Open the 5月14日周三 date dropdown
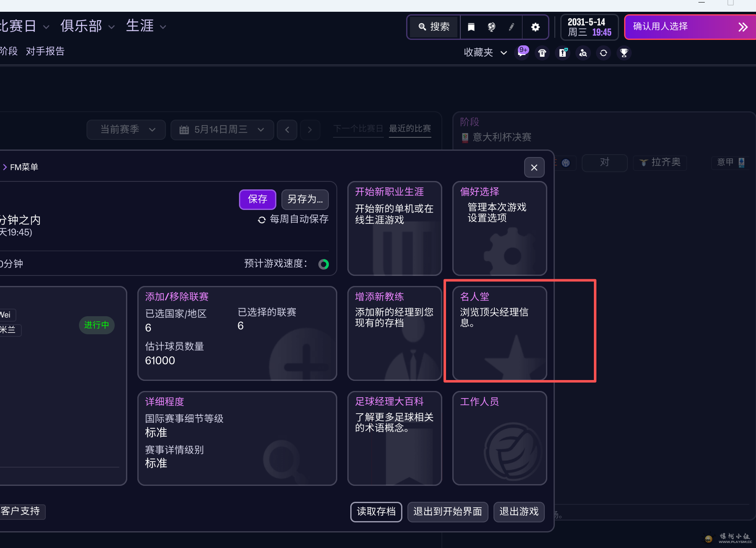Screen dimensions: 756x548 point(222,130)
